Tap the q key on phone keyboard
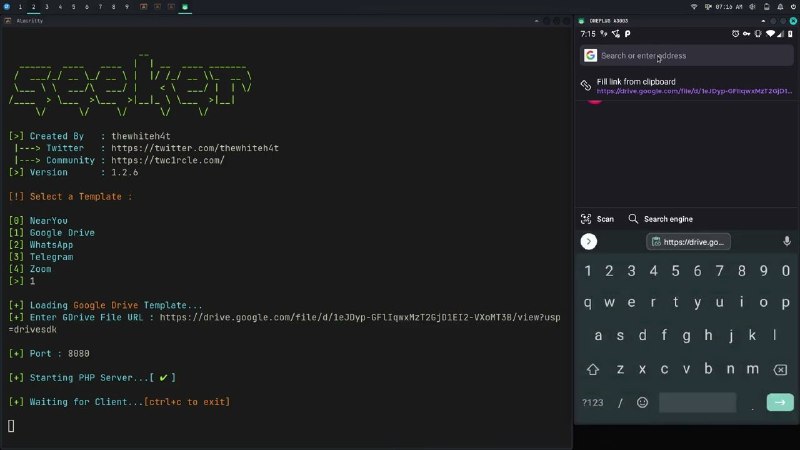Viewport: 800px width, 450px height. (x=588, y=303)
